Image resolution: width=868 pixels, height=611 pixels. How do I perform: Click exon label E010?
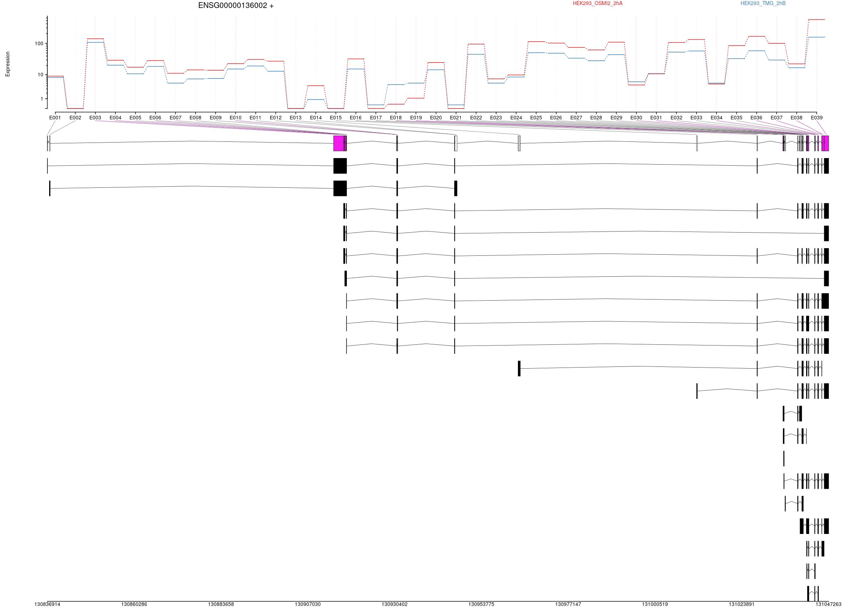click(235, 118)
